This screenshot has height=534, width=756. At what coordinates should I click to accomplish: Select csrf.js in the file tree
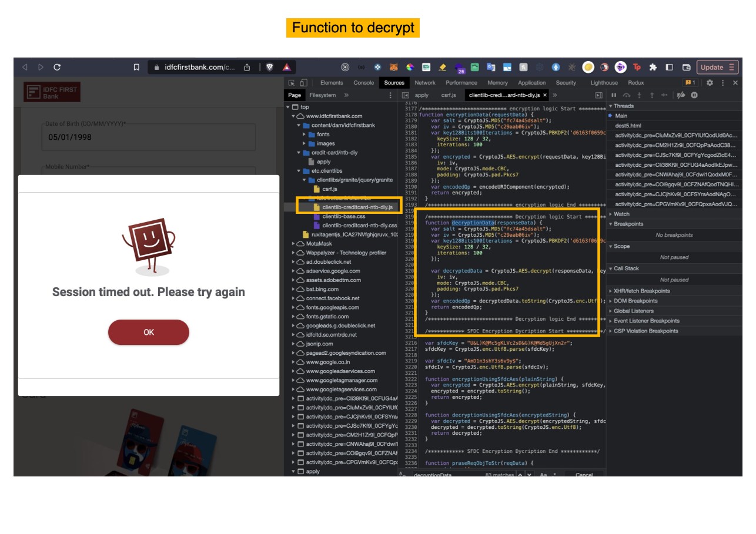tap(330, 189)
